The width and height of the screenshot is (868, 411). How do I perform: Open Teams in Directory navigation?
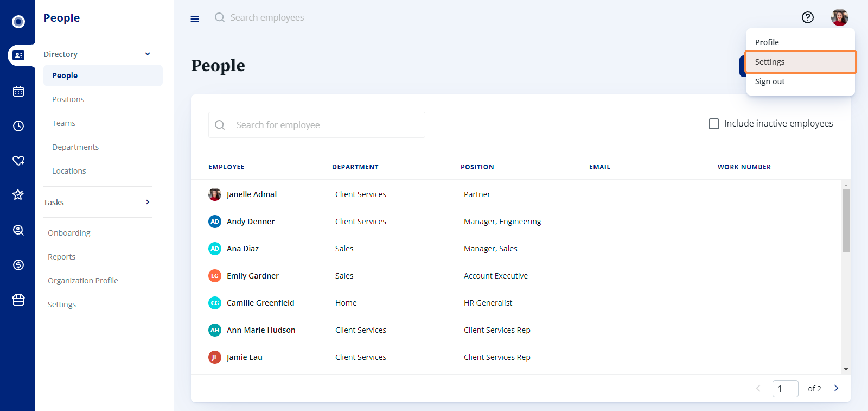coord(64,123)
